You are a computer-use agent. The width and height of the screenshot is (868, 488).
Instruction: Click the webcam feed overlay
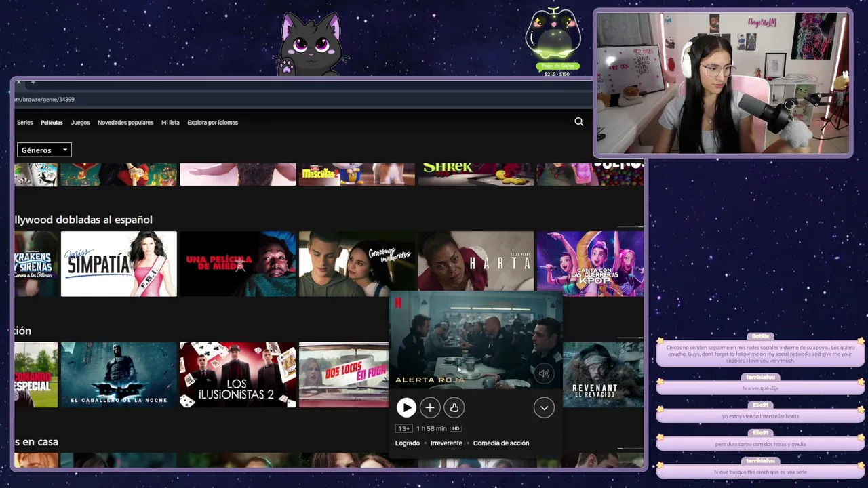(x=723, y=83)
